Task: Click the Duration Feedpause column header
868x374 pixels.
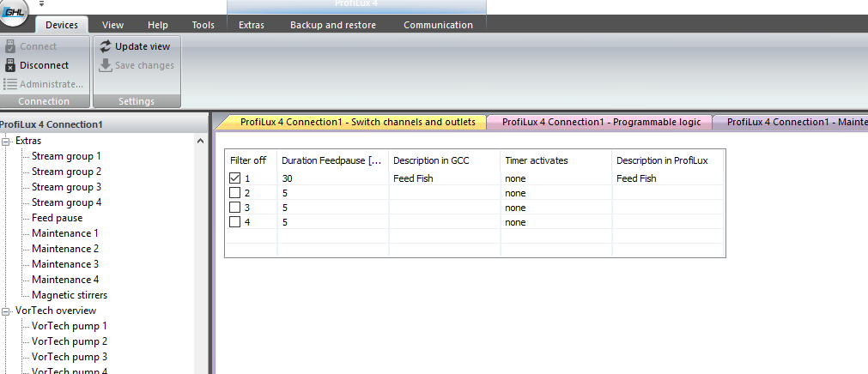Action: [331, 160]
